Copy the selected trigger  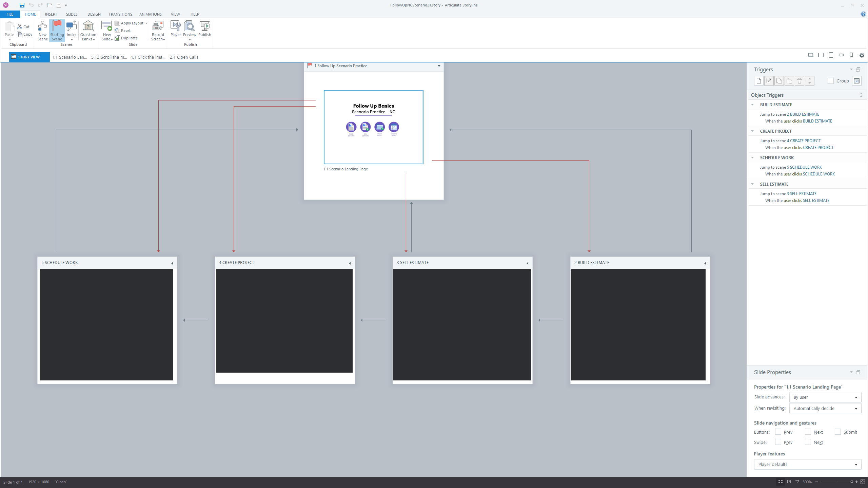(x=779, y=81)
